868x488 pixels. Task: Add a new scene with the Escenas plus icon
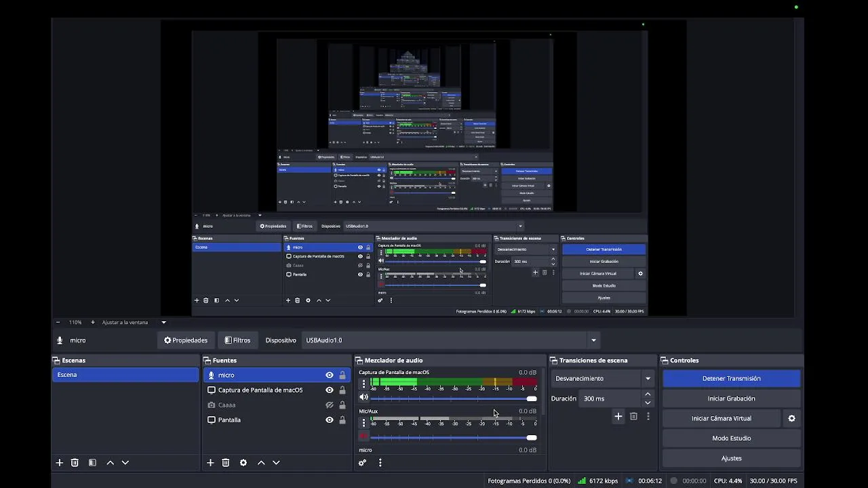(x=60, y=463)
